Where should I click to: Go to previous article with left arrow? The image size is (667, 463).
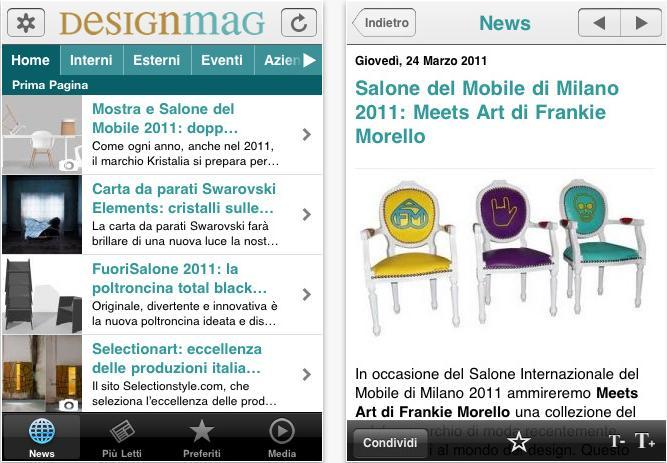(x=599, y=23)
